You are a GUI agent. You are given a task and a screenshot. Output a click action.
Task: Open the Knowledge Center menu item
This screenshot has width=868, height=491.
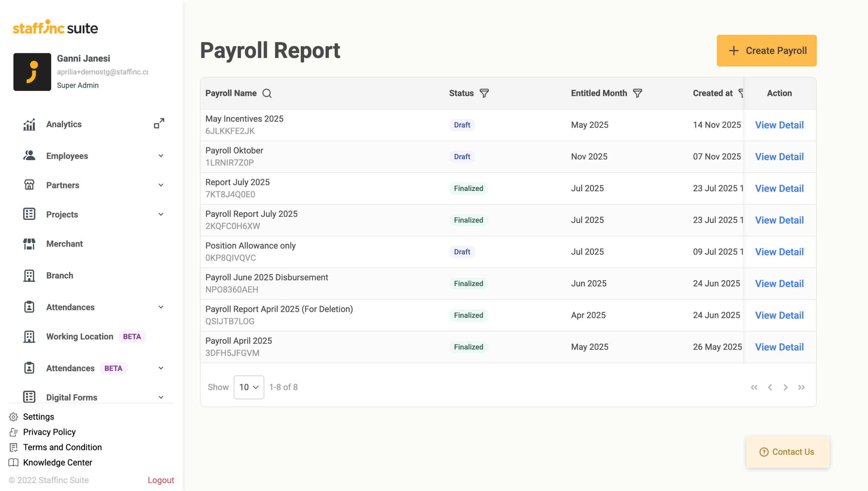click(x=57, y=462)
